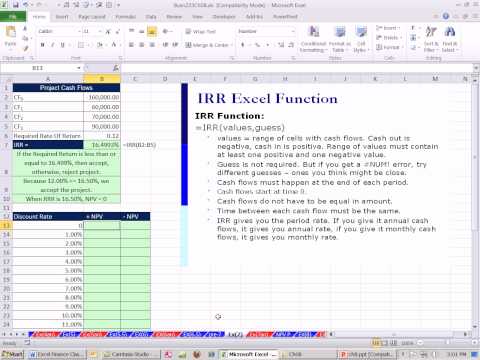480x360 pixels.
Task: Open the Sort & Filter menu
Action: tap(431, 39)
